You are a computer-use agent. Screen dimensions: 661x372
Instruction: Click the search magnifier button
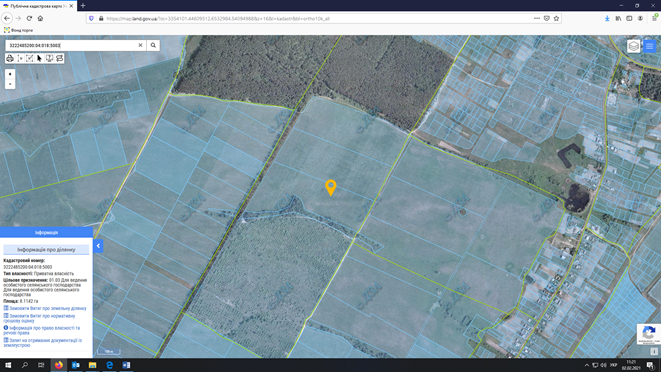(x=153, y=45)
